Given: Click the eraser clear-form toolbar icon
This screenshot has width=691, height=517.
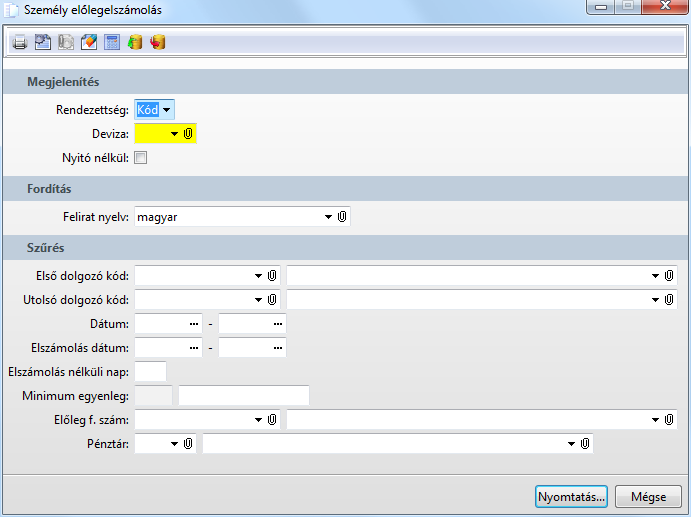Looking at the screenshot, I should click(89, 42).
